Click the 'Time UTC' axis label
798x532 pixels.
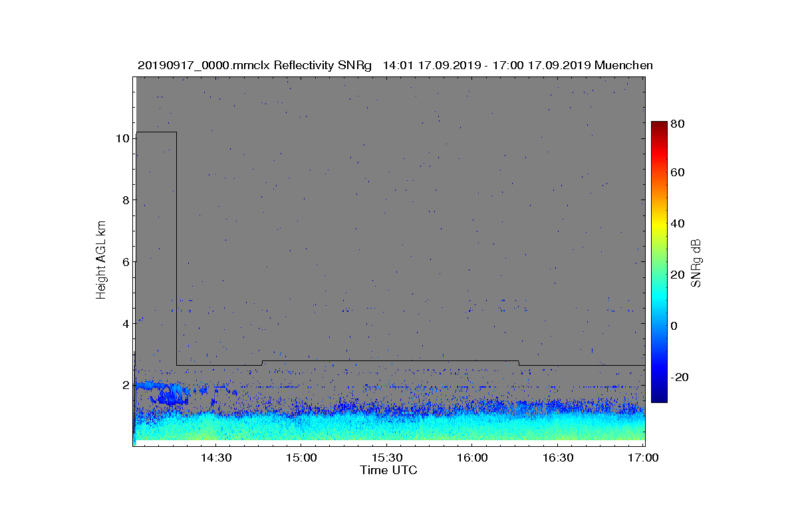389,470
